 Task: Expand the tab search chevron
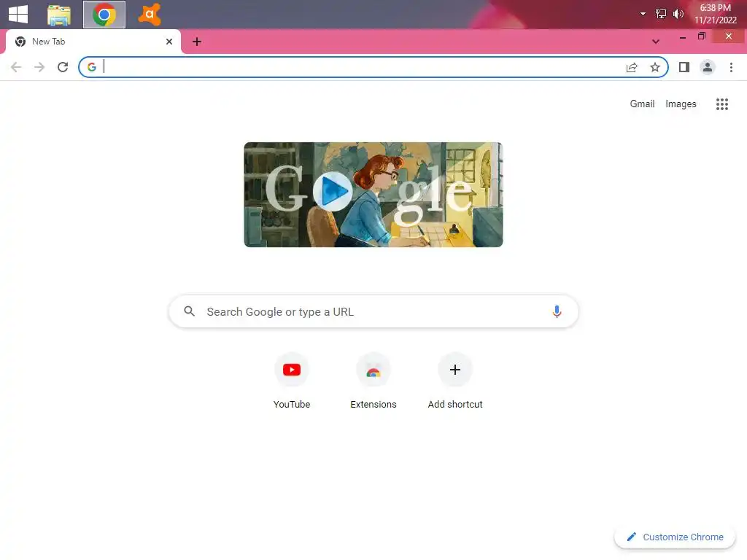[656, 42]
